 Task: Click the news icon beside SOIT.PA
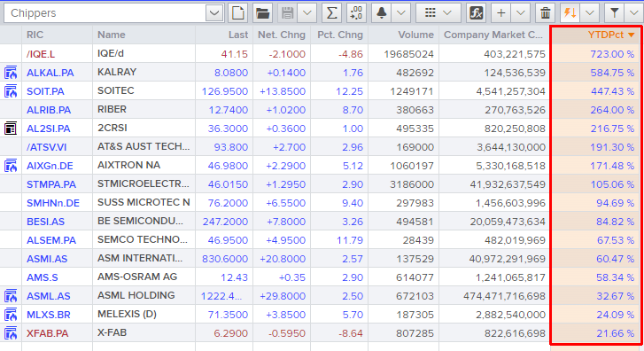pos(11,91)
